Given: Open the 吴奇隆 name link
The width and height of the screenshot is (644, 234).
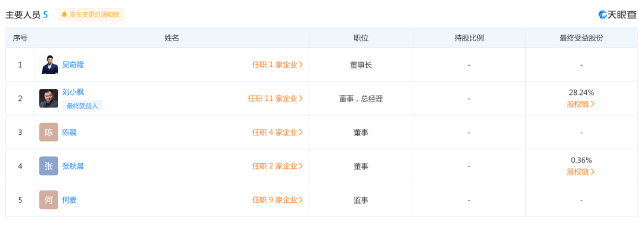Looking at the screenshot, I should tap(73, 64).
